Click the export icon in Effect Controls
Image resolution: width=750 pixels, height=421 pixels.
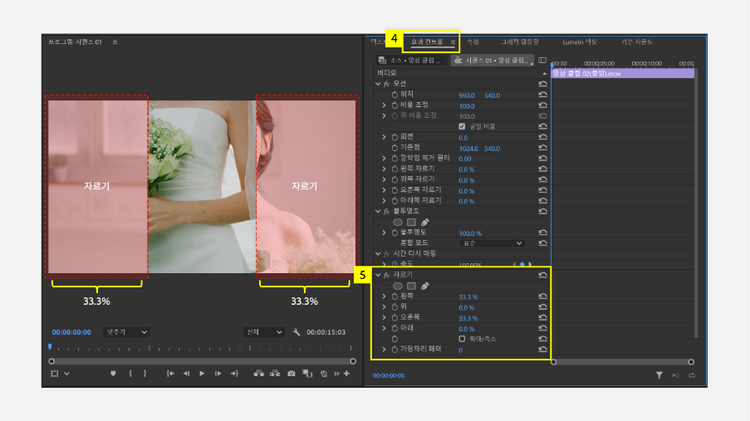(692, 376)
